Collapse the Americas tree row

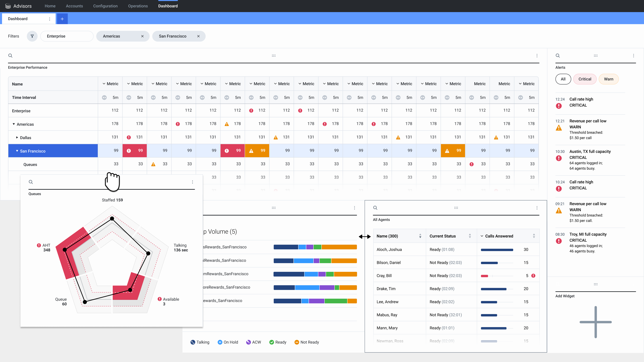(14, 124)
